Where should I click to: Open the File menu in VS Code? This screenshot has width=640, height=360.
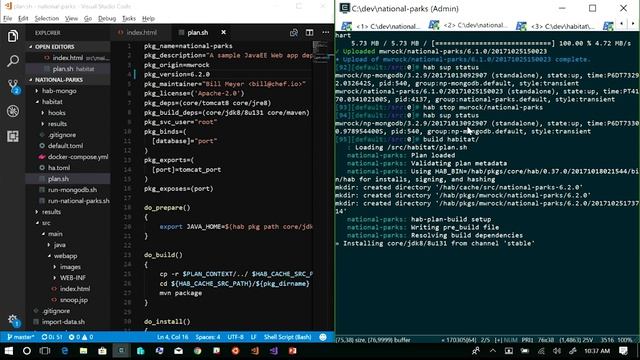point(7,18)
